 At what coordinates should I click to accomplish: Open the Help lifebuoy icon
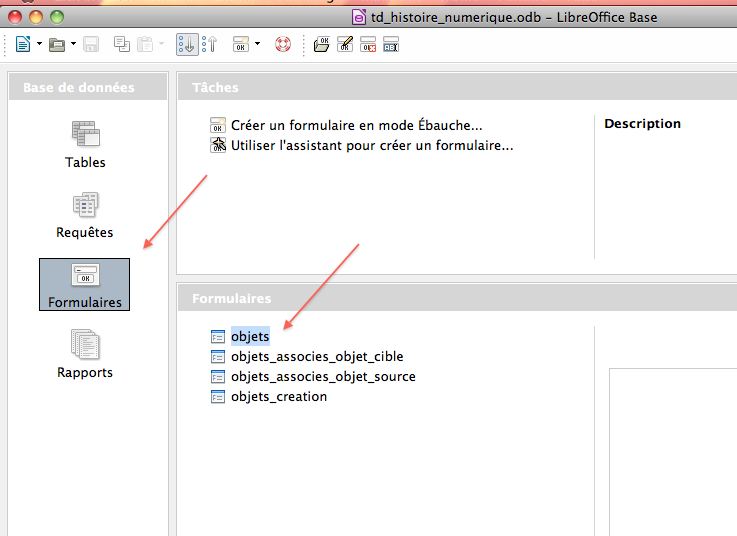[x=282, y=44]
